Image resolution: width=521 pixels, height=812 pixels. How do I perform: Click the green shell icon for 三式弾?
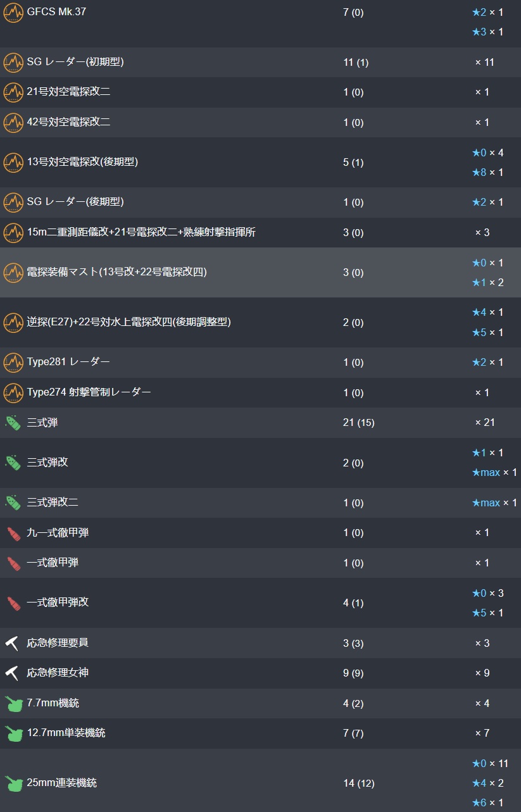coord(13,423)
